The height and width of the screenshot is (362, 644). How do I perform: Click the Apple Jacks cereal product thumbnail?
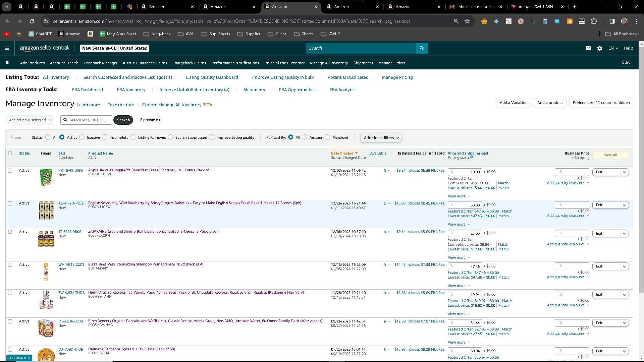[x=46, y=178]
